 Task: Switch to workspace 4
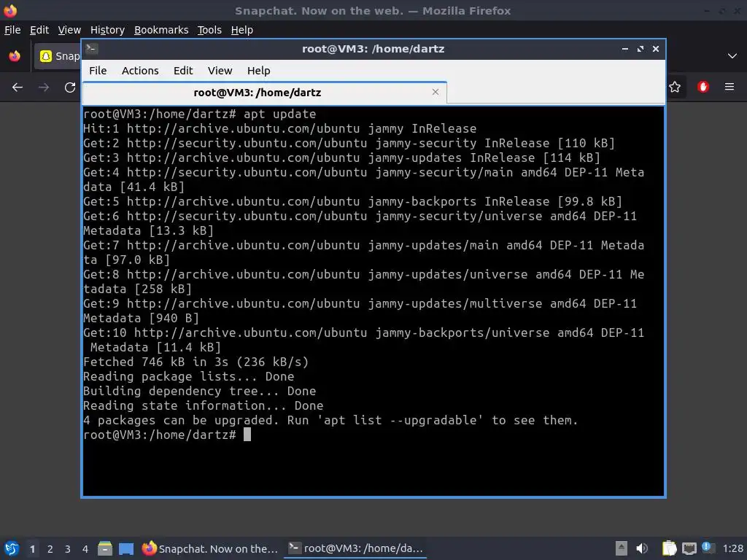coord(85,549)
